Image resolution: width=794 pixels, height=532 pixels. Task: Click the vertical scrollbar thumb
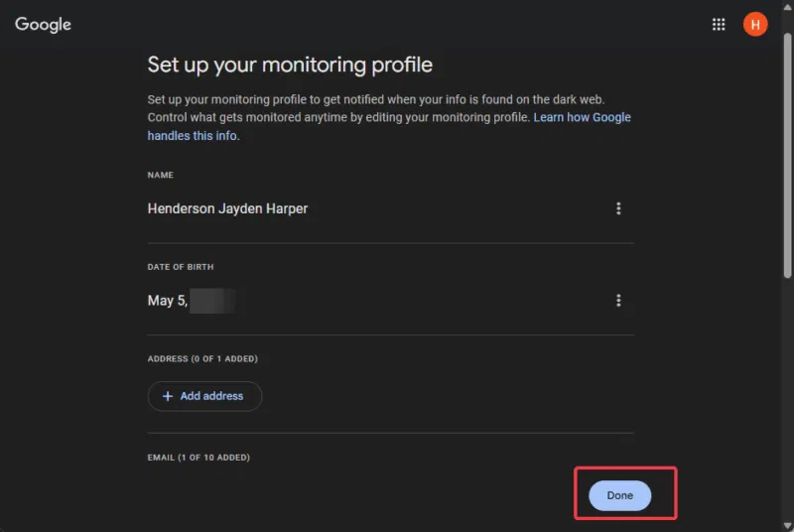(x=787, y=149)
